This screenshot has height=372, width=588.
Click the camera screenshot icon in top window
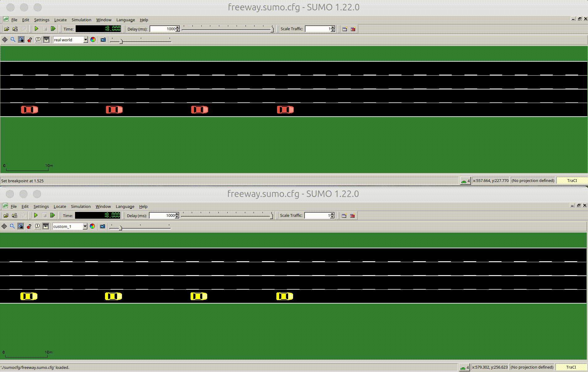(103, 40)
